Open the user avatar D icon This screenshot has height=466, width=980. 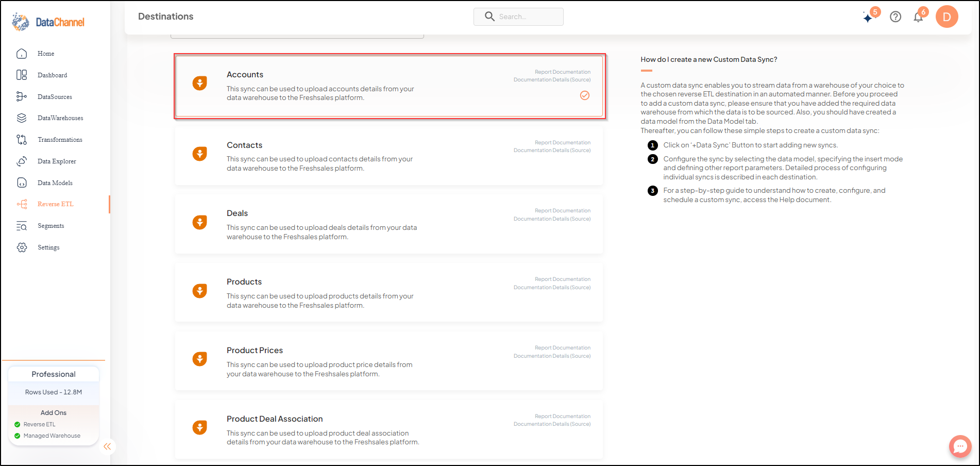pyautogui.click(x=947, y=17)
